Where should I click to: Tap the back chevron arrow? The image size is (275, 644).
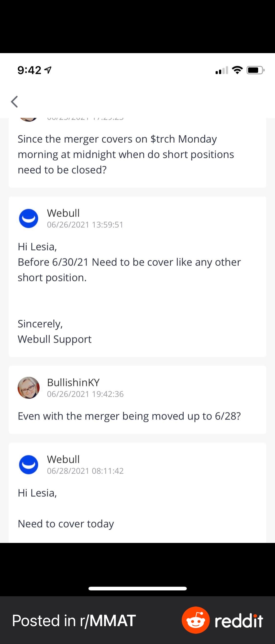[x=14, y=102]
